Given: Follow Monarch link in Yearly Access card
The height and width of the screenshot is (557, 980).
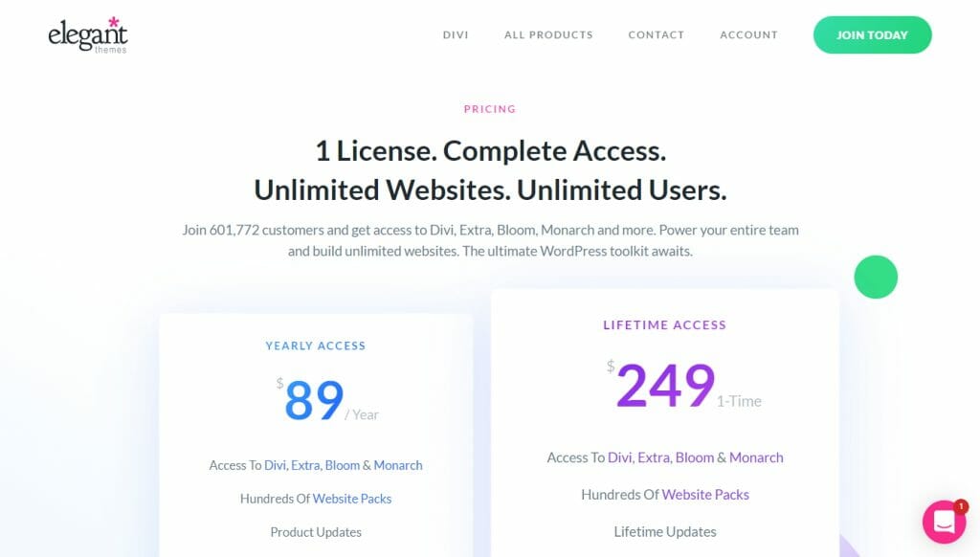Looking at the screenshot, I should click(x=398, y=465).
